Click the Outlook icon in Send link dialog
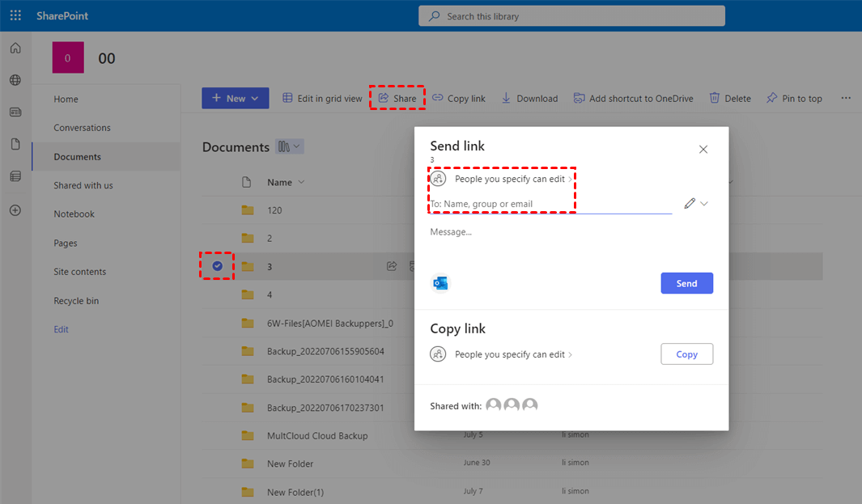This screenshot has width=862, height=504. (440, 282)
